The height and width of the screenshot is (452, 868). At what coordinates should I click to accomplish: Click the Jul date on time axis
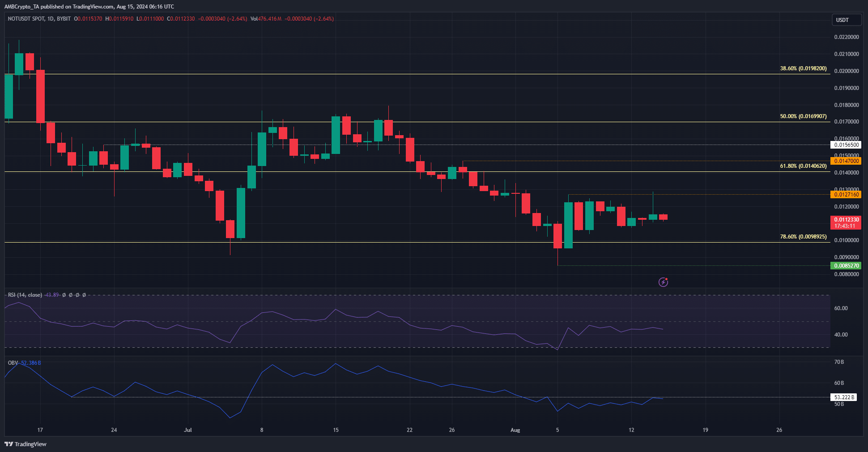tap(188, 430)
